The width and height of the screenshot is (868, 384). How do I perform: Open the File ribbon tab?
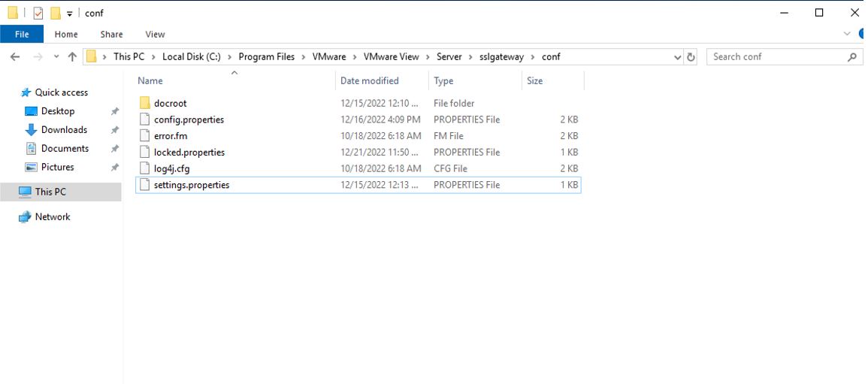pyautogui.click(x=22, y=35)
